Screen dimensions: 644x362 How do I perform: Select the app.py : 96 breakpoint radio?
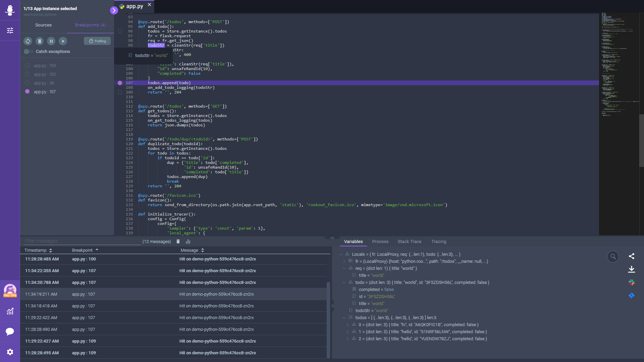[x=28, y=83]
